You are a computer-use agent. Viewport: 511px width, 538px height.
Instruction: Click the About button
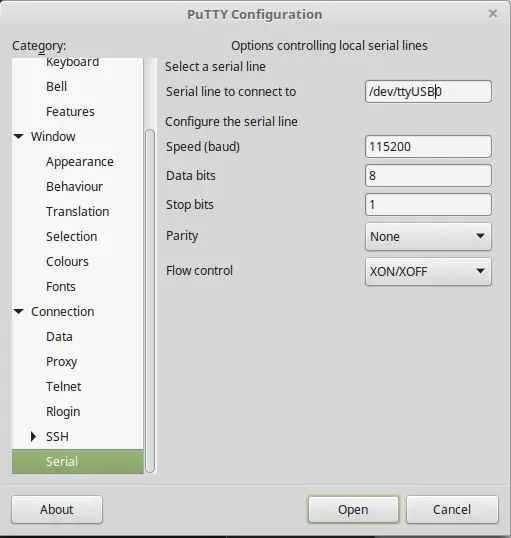coord(57,510)
